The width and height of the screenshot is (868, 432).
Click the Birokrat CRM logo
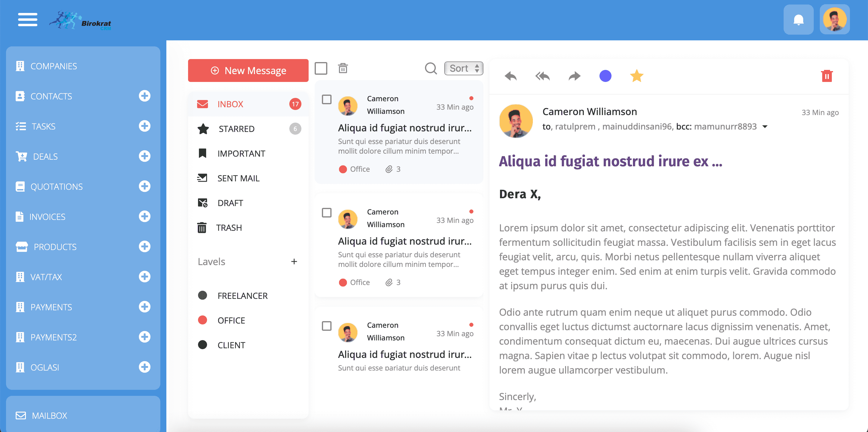click(x=80, y=21)
